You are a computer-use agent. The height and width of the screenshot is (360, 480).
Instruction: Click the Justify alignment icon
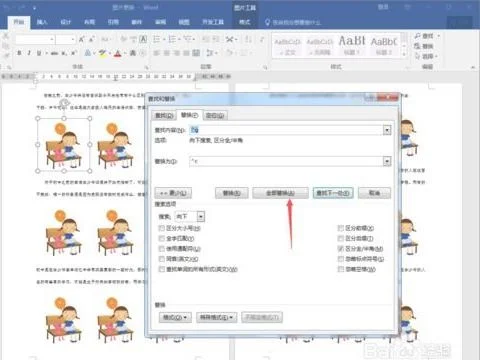tap(187, 53)
